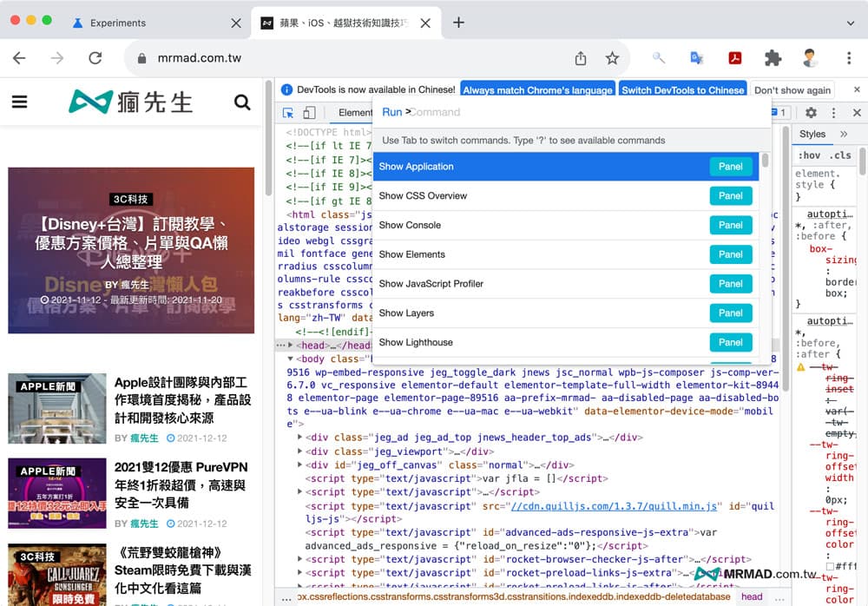
Task: Open the Chrome profile avatar
Action: tap(810, 57)
